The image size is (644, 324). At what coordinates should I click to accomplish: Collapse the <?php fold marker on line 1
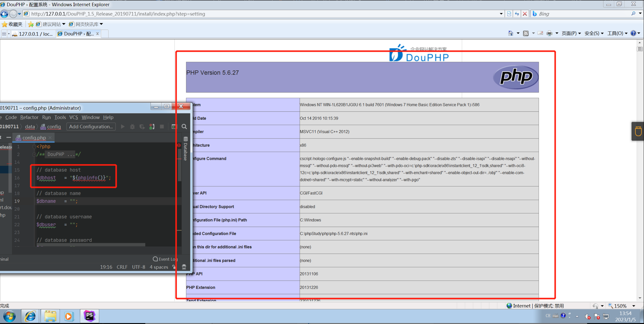(x=34, y=147)
